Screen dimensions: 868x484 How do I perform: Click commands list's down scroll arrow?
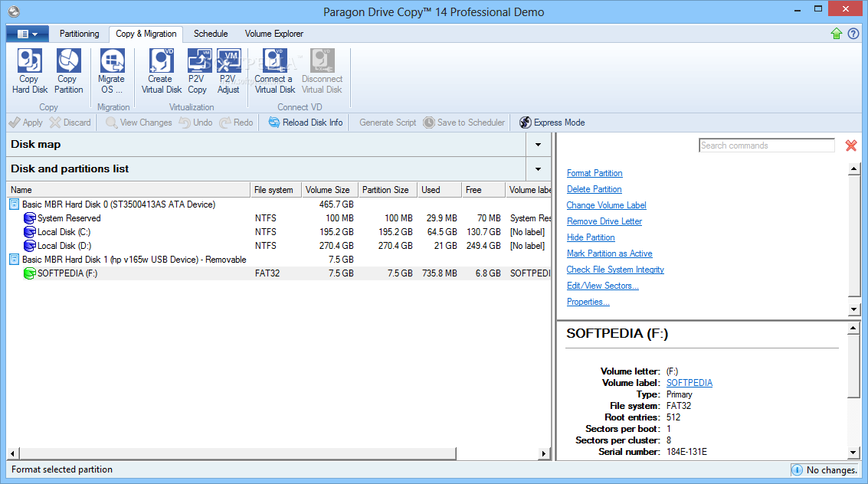pyautogui.click(x=853, y=309)
